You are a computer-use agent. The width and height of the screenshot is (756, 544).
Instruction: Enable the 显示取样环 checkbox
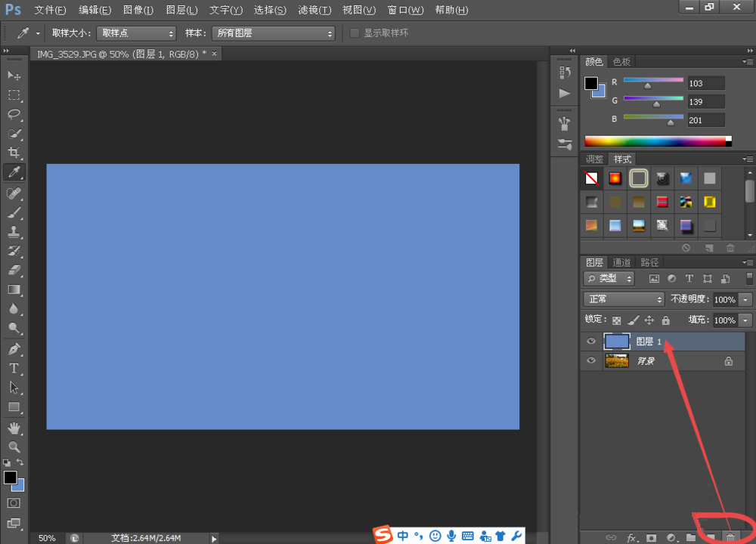point(355,33)
